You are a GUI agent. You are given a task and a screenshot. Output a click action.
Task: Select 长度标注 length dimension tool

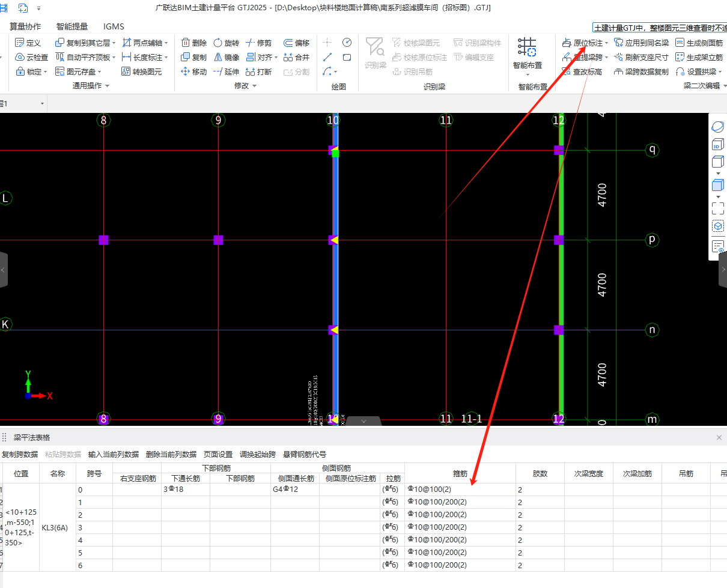pyautogui.click(x=142, y=57)
